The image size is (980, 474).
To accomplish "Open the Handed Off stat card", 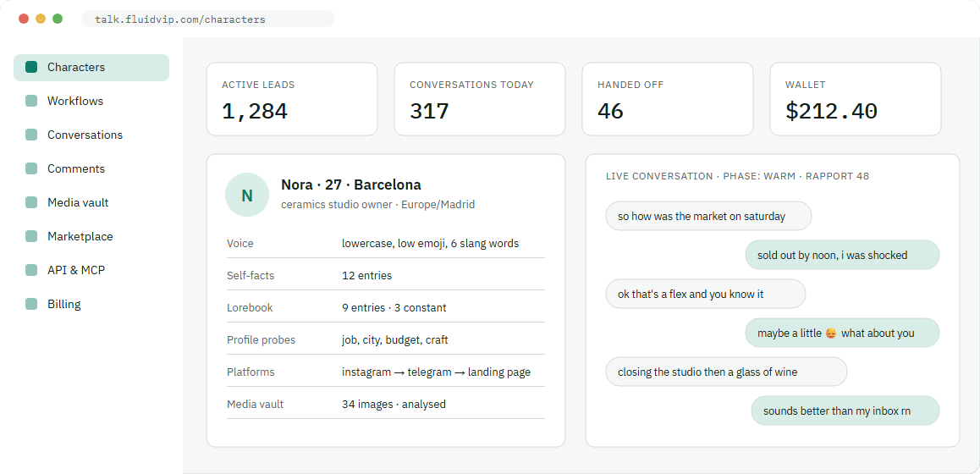I will (x=668, y=99).
